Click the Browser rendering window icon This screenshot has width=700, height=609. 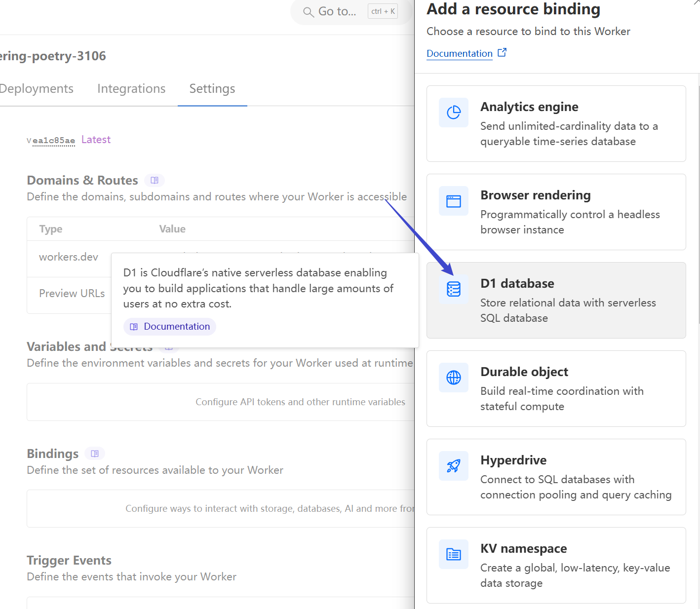[454, 201]
